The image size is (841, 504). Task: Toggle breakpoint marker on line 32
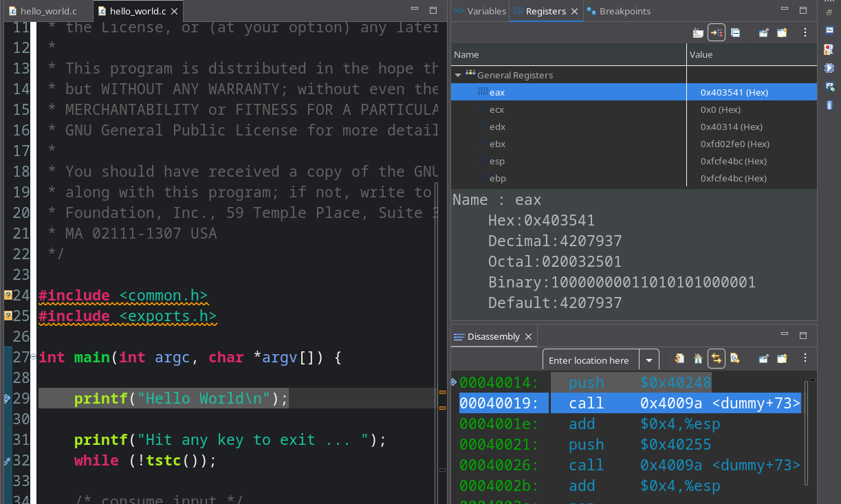(x=7, y=461)
